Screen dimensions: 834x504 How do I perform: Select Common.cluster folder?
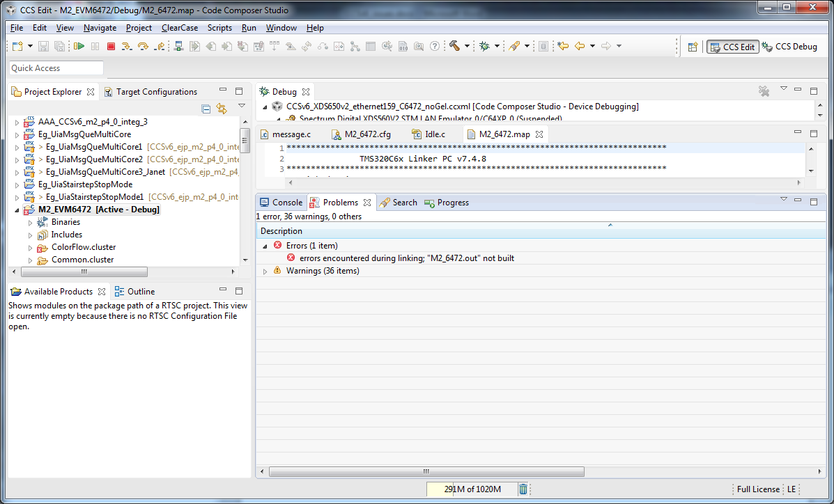point(82,260)
